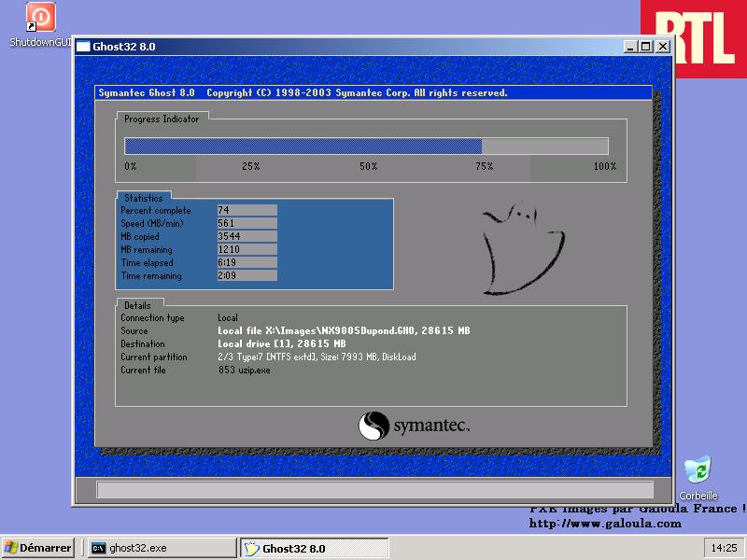
Task: Click the connection type value "Local"
Action: 228,317
